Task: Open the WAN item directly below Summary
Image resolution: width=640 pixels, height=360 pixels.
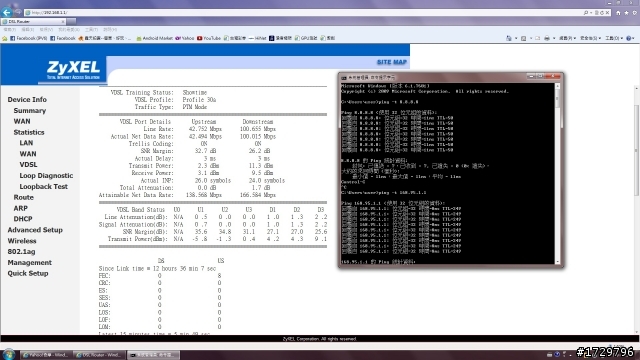Action: tap(22, 121)
